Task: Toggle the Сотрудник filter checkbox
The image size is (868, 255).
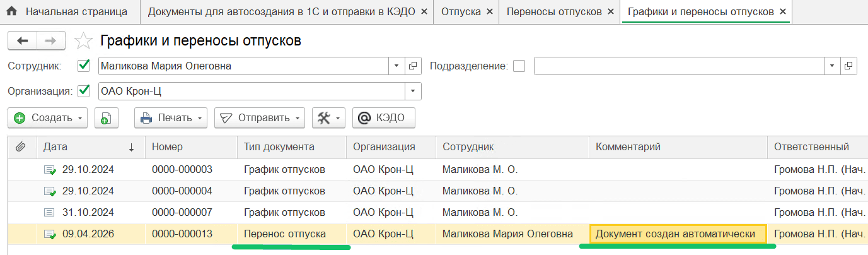Action: [x=83, y=65]
